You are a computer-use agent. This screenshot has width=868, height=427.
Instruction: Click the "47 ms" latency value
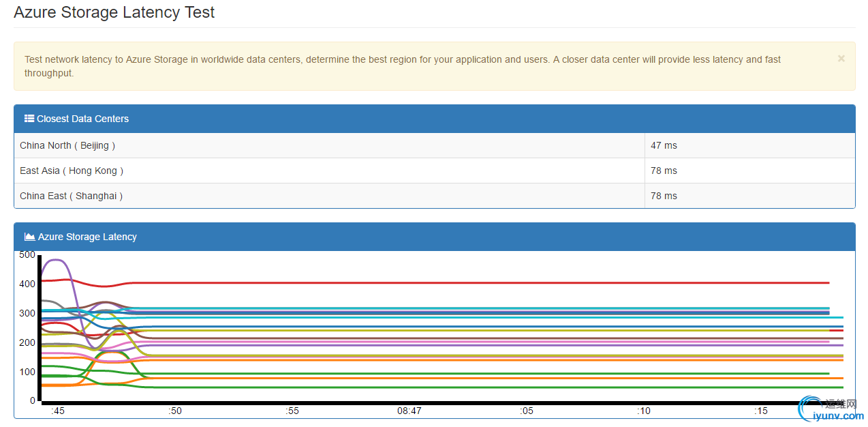664,145
